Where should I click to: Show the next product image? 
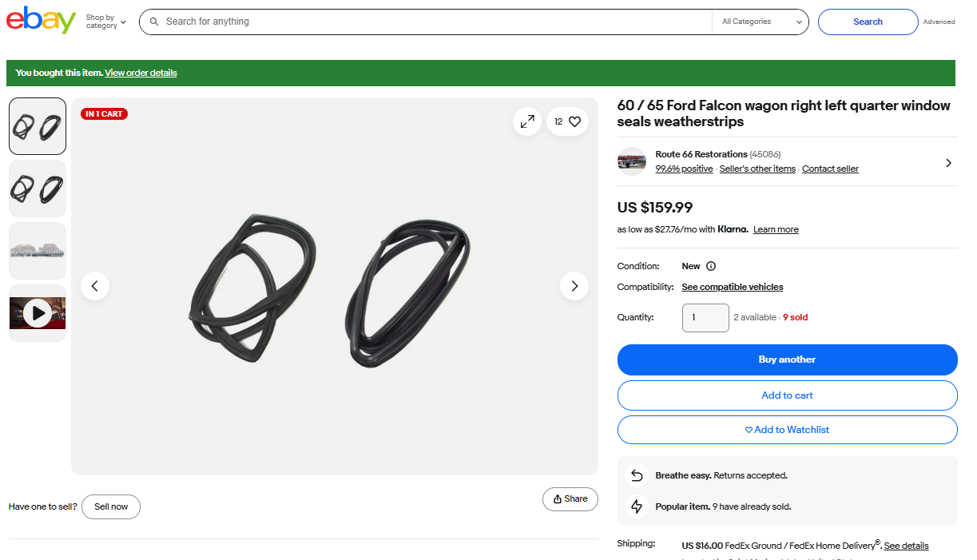574,286
